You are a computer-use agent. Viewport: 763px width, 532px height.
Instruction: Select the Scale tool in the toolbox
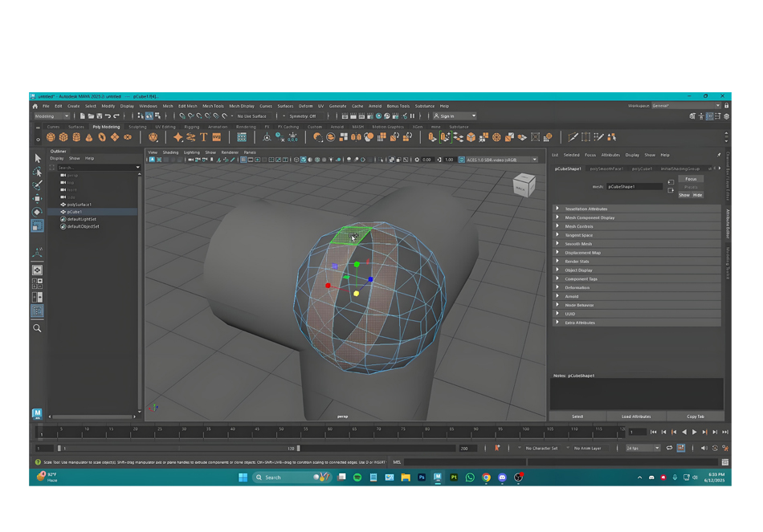point(38,225)
